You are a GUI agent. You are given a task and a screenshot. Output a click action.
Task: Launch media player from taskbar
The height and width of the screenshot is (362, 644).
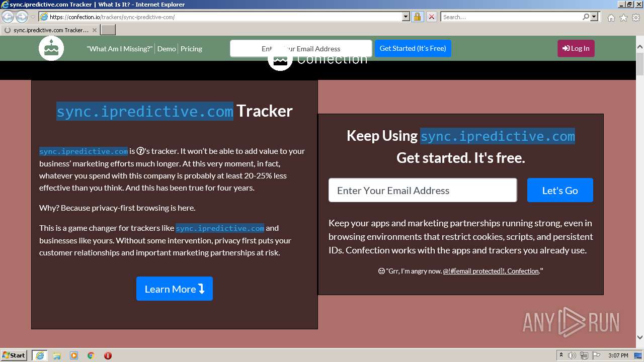74,355
